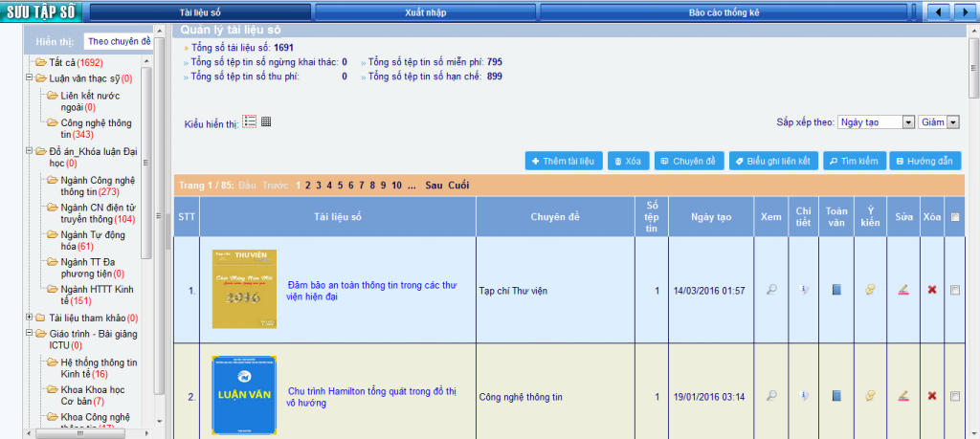980x439 pixels.
Task: Collapse Luận văn thạc sỹ tree node
Action: click(29, 78)
